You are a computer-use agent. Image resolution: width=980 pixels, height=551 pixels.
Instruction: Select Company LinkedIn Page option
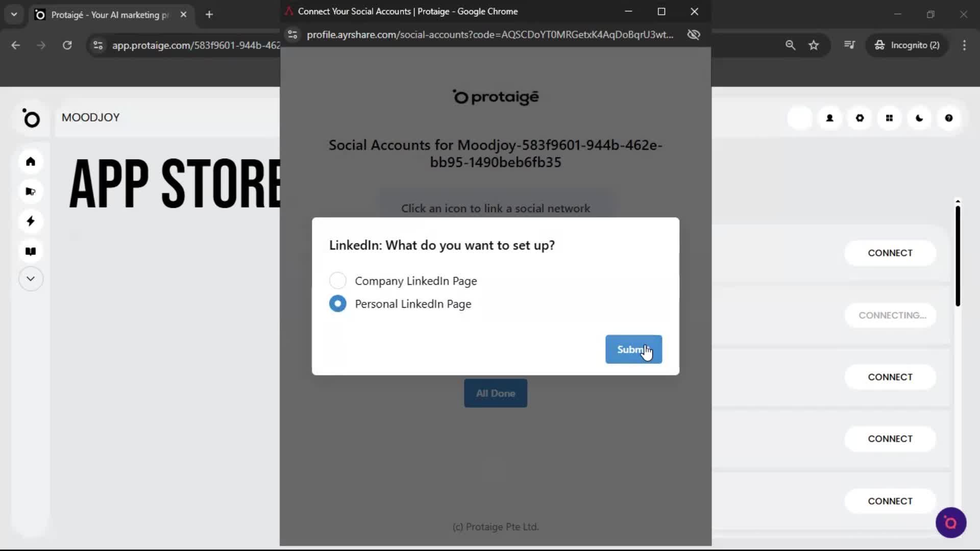click(337, 280)
